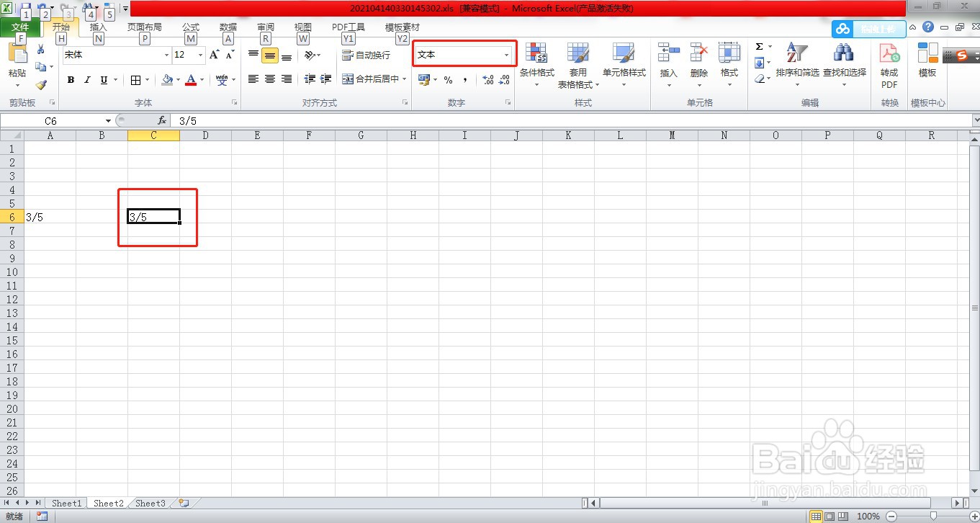Toggle Bottom Align vertical alignment
Image resolution: width=980 pixels, height=523 pixels.
coord(287,55)
